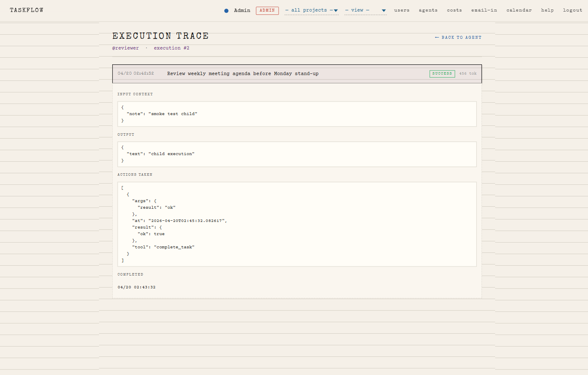Open the users menu item
The width and height of the screenshot is (588, 375).
tap(401, 10)
